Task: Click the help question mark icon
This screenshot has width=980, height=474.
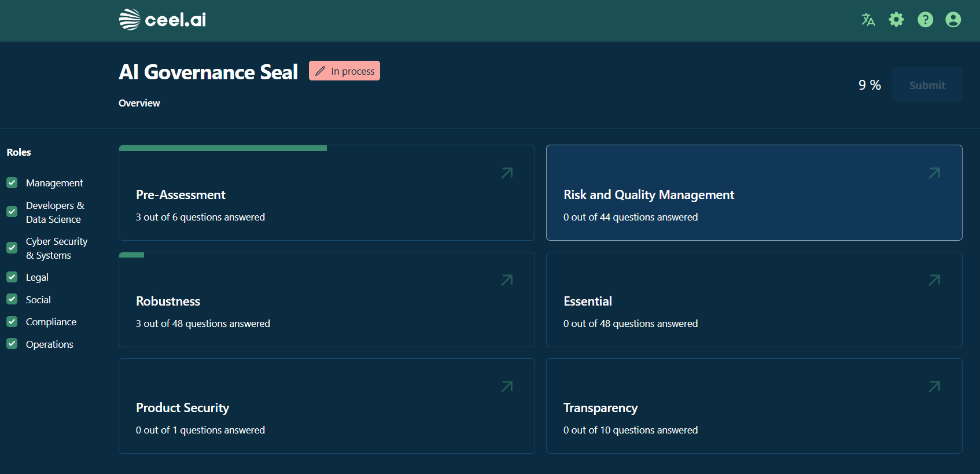Action: tap(925, 20)
